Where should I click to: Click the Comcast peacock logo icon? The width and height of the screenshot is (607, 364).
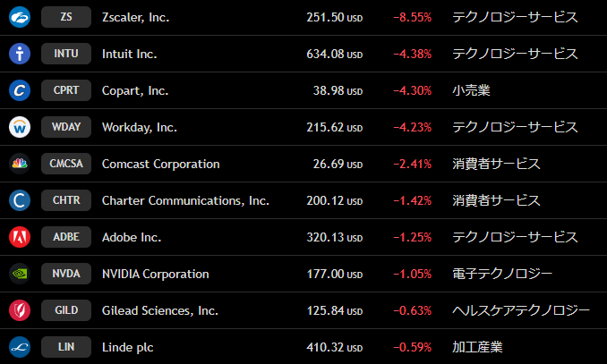(20, 164)
